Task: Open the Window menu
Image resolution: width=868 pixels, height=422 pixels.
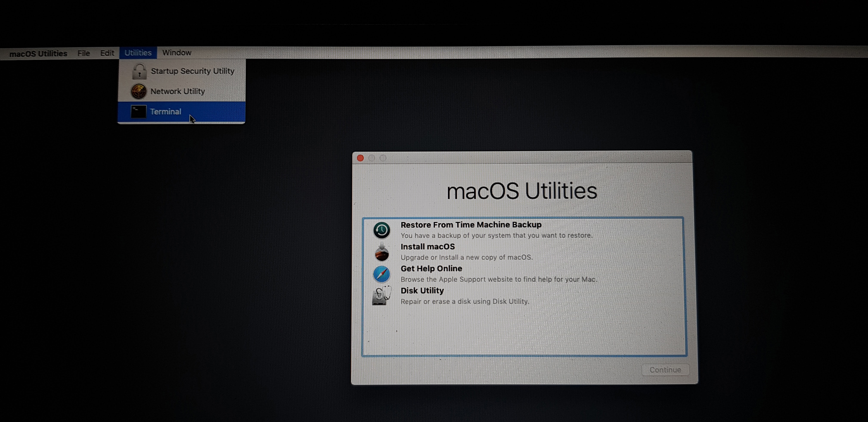Action: pyautogui.click(x=177, y=53)
